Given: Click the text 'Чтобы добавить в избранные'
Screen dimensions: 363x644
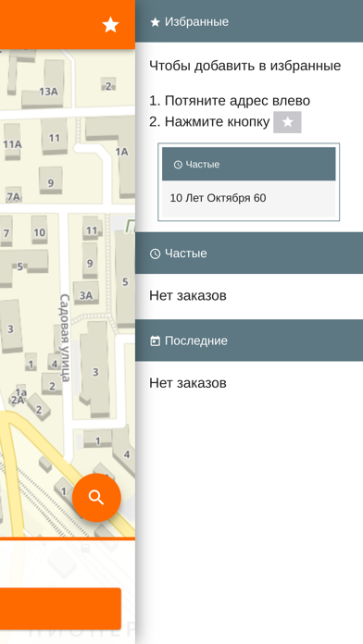Looking at the screenshot, I should pyautogui.click(x=245, y=66).
